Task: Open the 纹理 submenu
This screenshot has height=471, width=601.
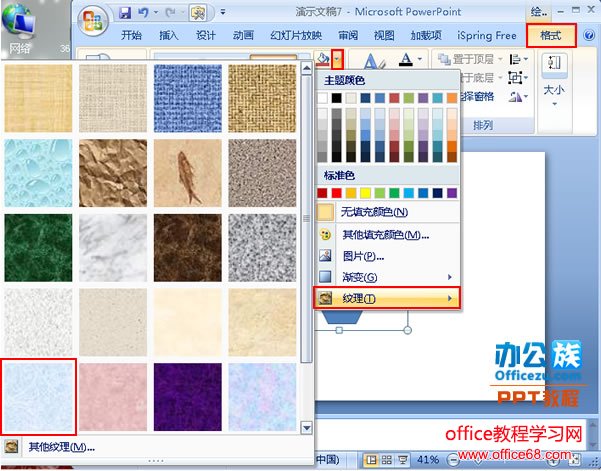Action: pyautogui.click(x=388, y=298)
